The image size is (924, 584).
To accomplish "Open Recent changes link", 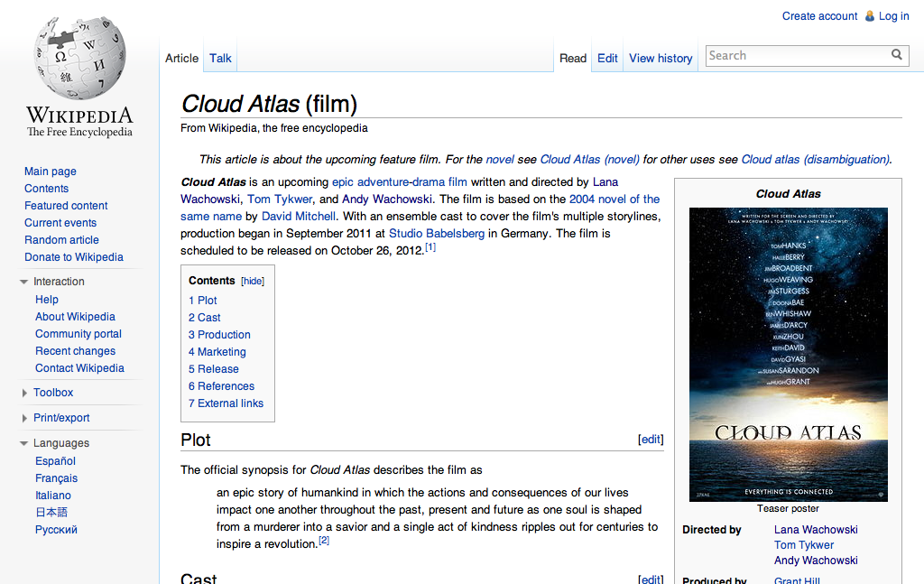I will (x=76, y=350).
